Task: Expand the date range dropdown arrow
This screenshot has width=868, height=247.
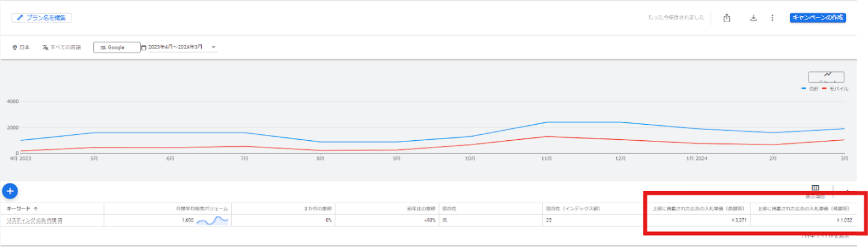Action: click(x=214, y=47)
